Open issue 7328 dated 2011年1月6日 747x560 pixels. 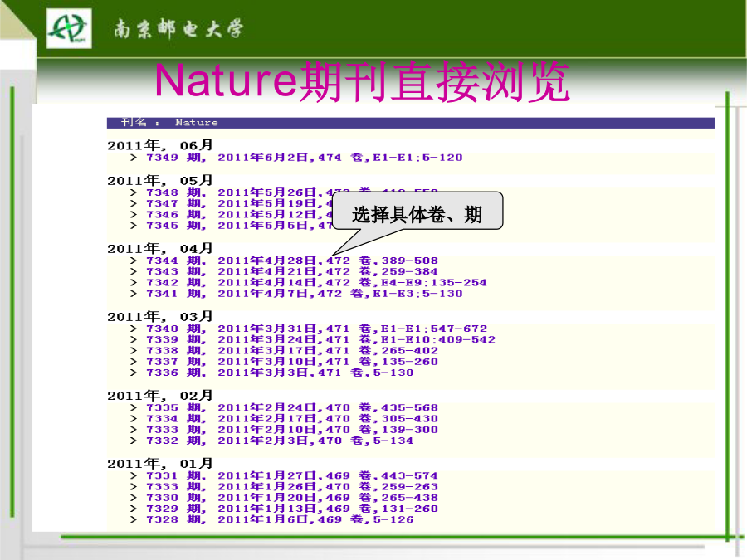click(280, 519)
